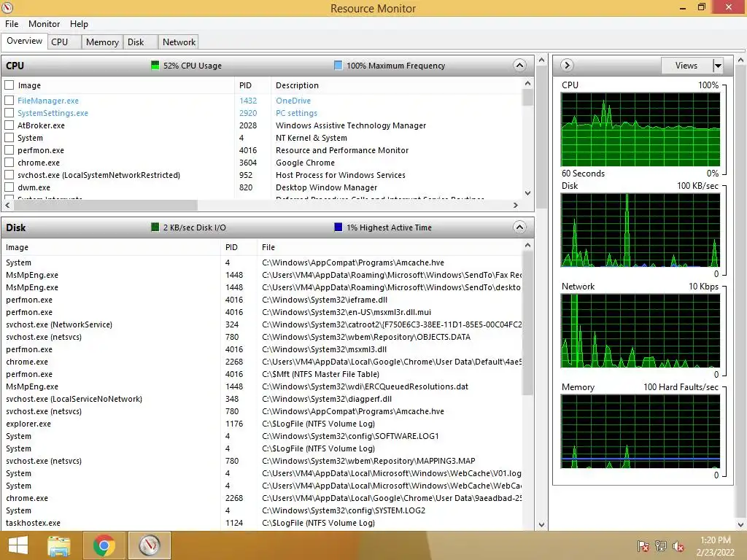This screenshot has width=747, height=560.
Task: Click the network status tray icon
Action: 661,546
